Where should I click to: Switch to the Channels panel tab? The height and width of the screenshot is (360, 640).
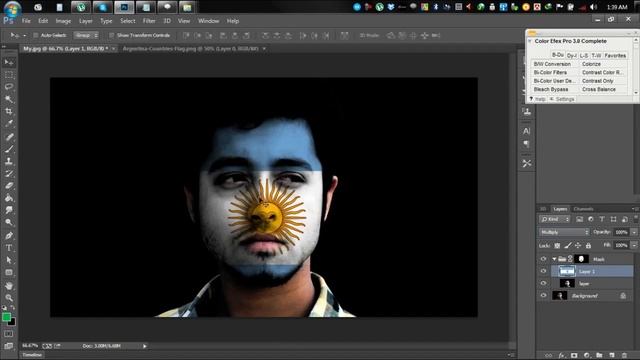583,209
